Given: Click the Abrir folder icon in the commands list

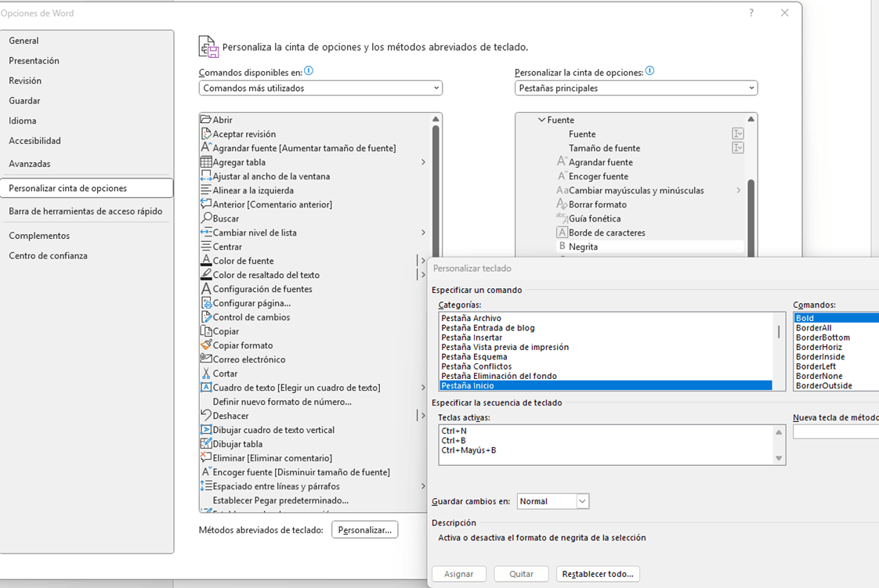Looking at the screenshot, I should click(206, 119).
